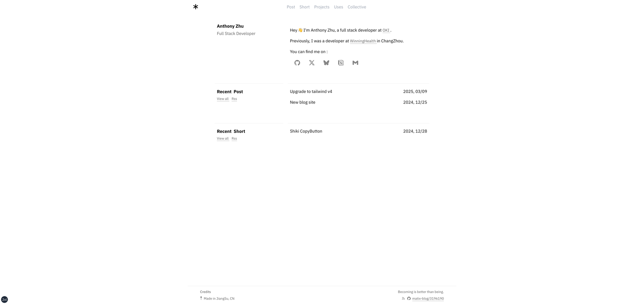The height and width of the screenshot is (304, 644).
Task: Open the Bluesky butterfly icon
Action: (x=326, y=63)
